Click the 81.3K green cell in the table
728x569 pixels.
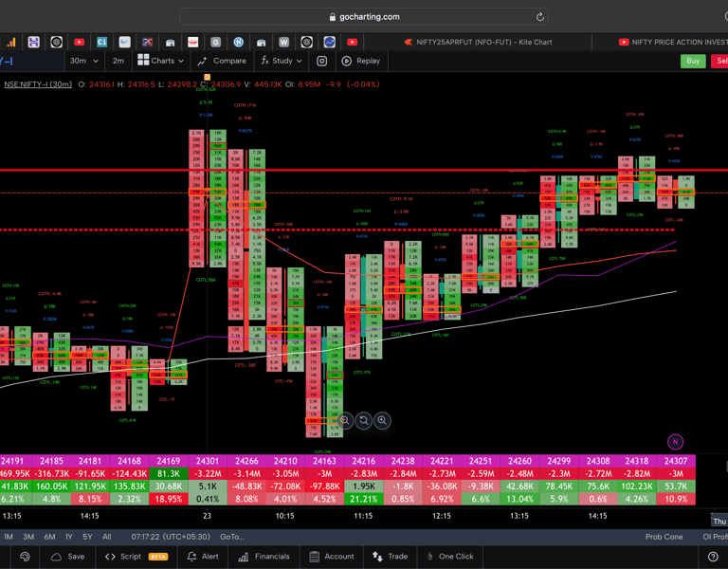pyautogui.click(x=168, y=473)
